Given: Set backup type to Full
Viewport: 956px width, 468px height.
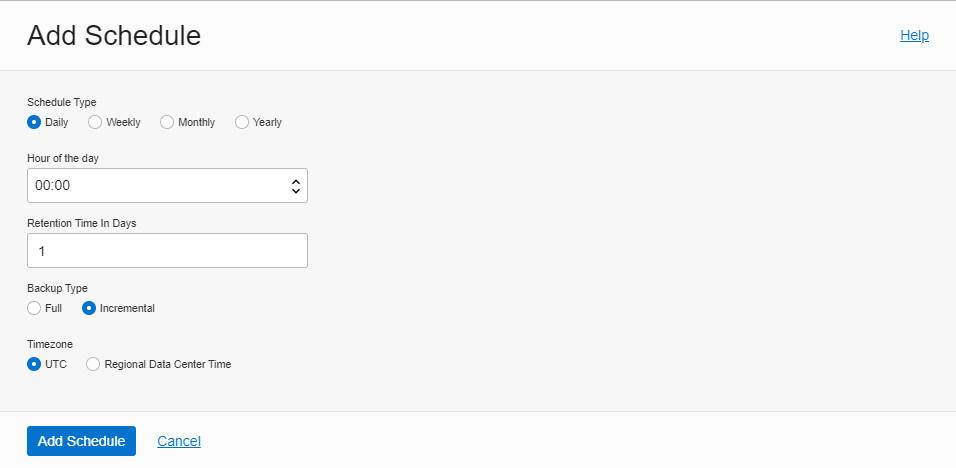Looking at the screenshot, I should (x=34, y=308).
